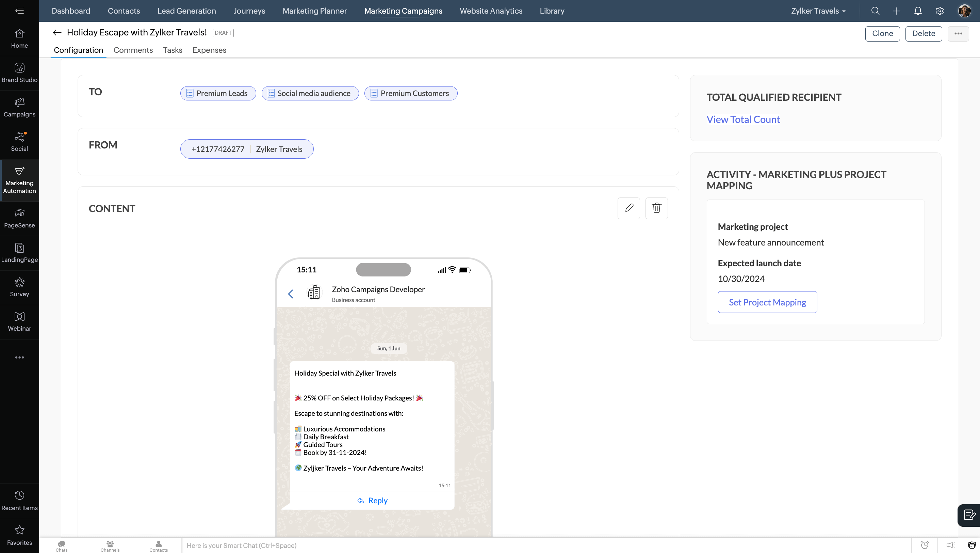Image resolution: width=980 pixels, height=553 pixels.
Task: Expand the Zylker Travels account dropdown
Action: pos(818,11)
